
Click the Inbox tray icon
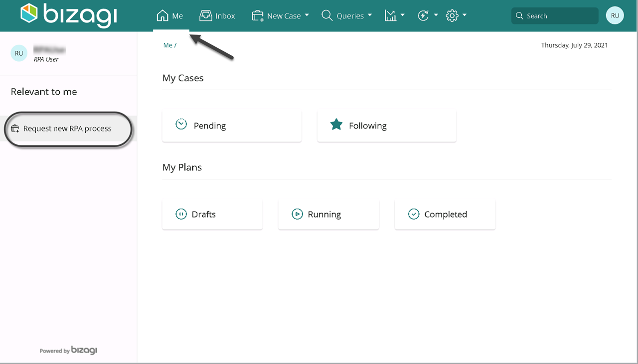205,16
